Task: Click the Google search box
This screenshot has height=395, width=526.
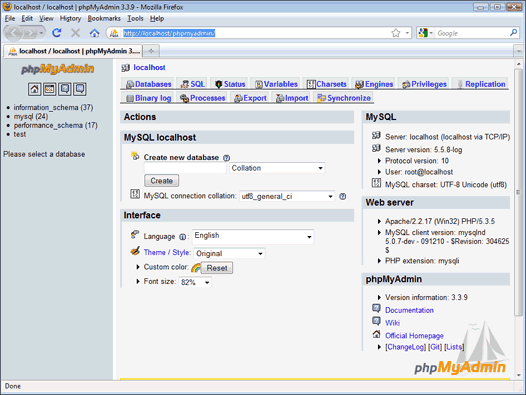Action: pyautogui.click(x=472, y=33)
